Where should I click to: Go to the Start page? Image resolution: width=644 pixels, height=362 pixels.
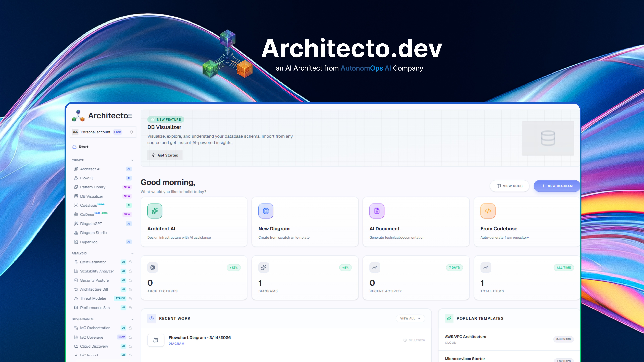tap(83, 147)
